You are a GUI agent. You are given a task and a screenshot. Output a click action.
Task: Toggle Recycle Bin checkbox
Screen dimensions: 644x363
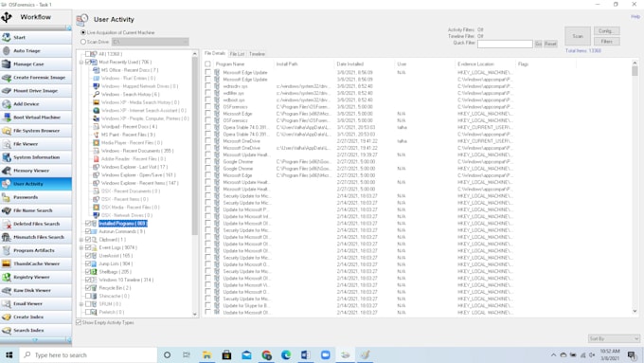coord(88,288)
